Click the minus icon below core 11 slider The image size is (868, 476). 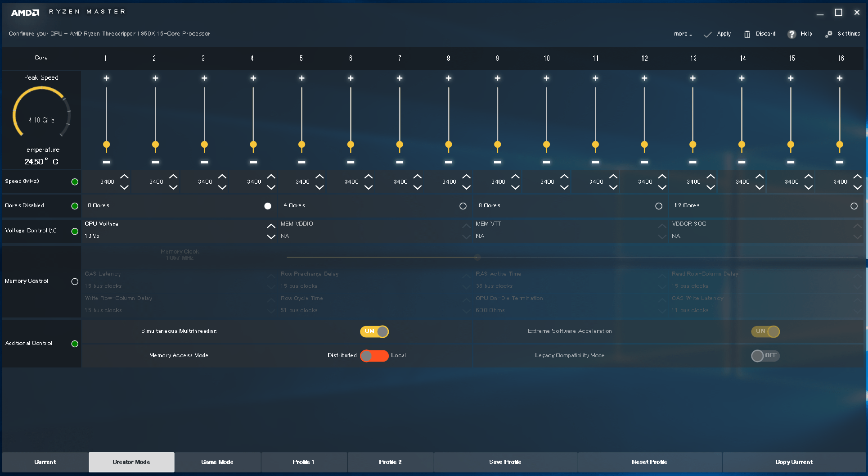[x=595, y=162]
